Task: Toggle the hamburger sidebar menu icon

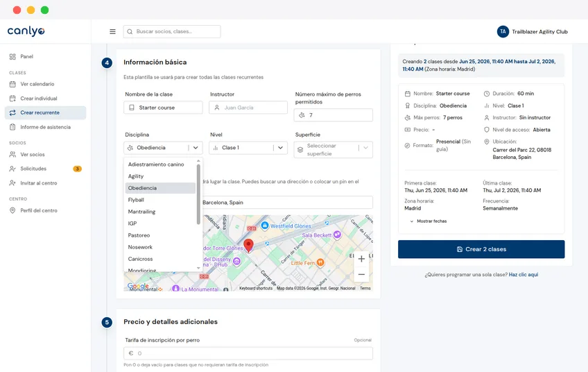Action: tap(112, 31)
